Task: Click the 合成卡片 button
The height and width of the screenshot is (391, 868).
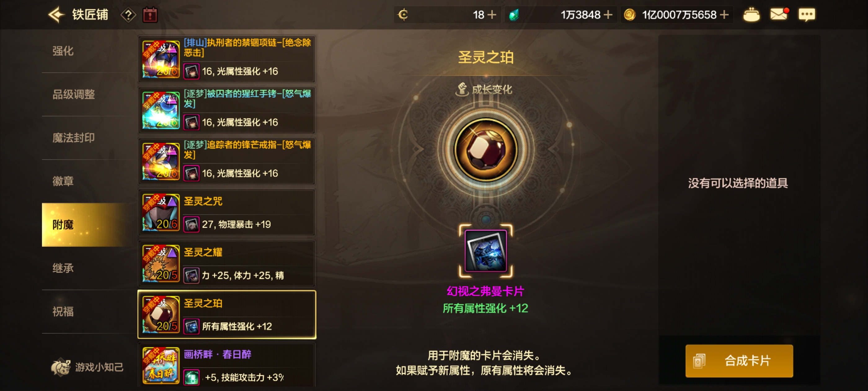Action: (739, 361)
